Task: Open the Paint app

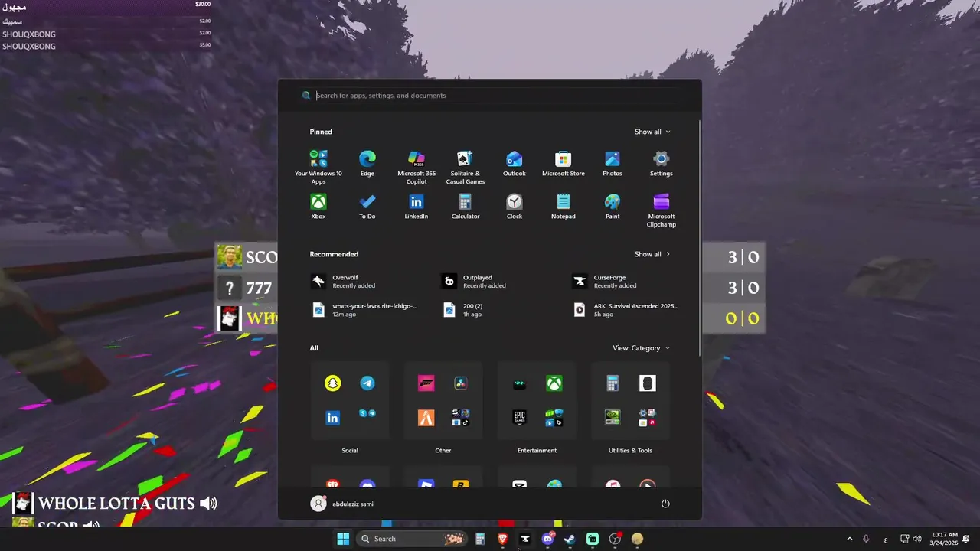Action: pos(612,207)
